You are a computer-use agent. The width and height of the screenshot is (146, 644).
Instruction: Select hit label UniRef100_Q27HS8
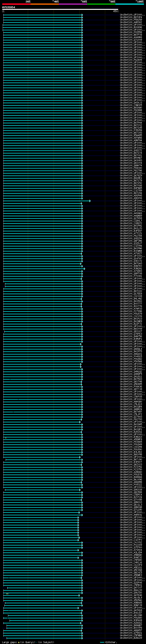[x=131, y=218]
